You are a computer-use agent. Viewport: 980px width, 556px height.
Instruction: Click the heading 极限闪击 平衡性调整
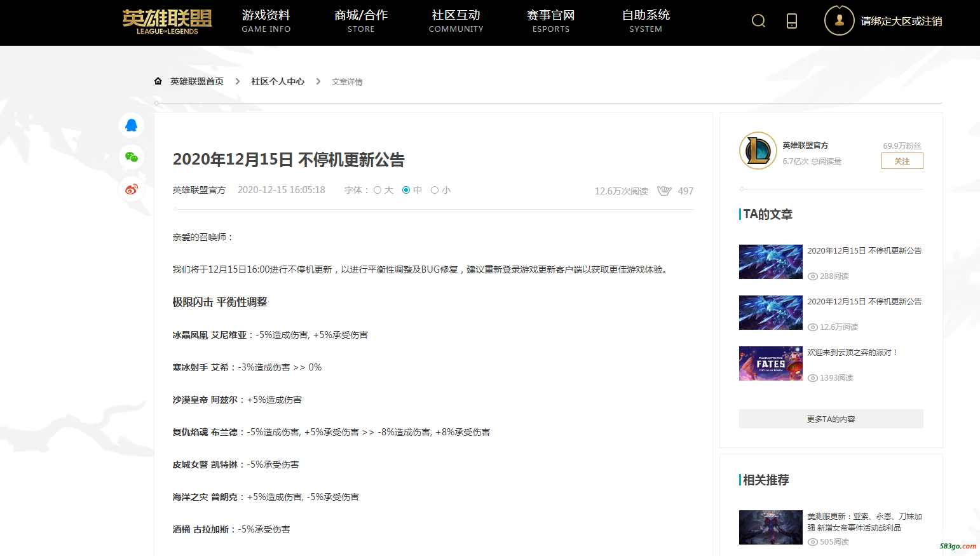tap(220, 302)
